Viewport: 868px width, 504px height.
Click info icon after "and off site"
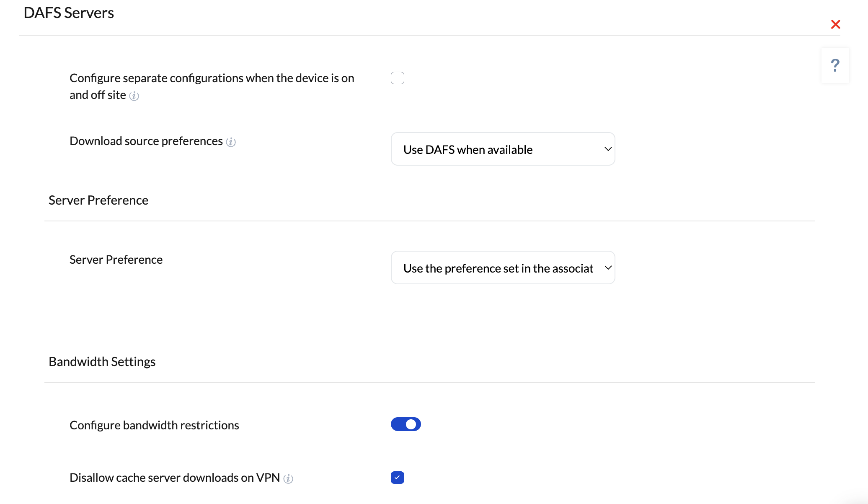(x=134, y=96)
